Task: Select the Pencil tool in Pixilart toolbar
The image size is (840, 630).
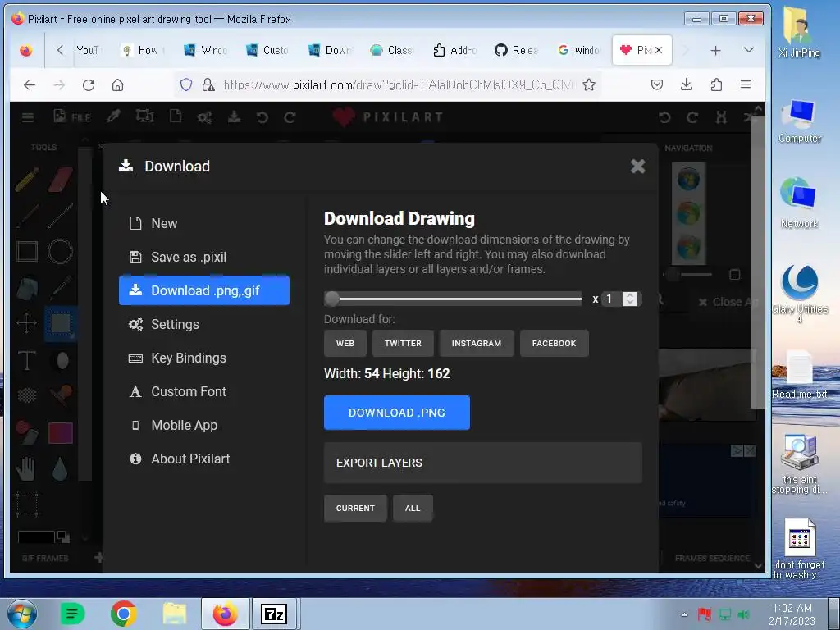Action: (27, 180)
